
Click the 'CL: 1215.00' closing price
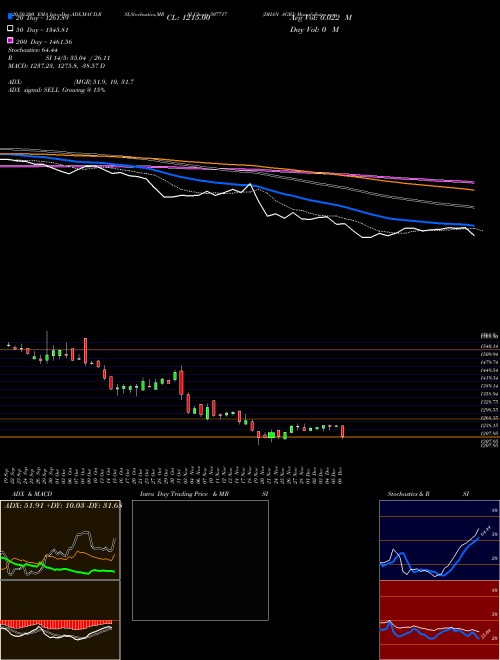(x=188, y=18)
